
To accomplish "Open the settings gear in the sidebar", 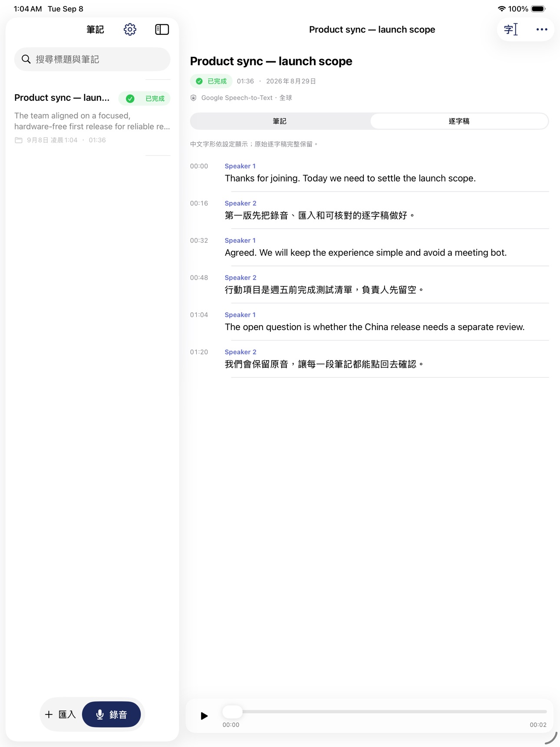I will [x=130, y=30].
